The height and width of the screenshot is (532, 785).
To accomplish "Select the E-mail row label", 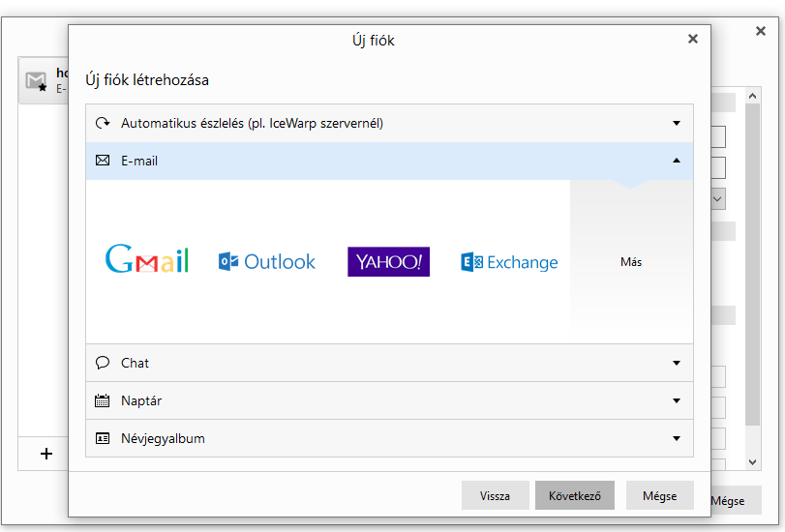I will coord(139,161).
